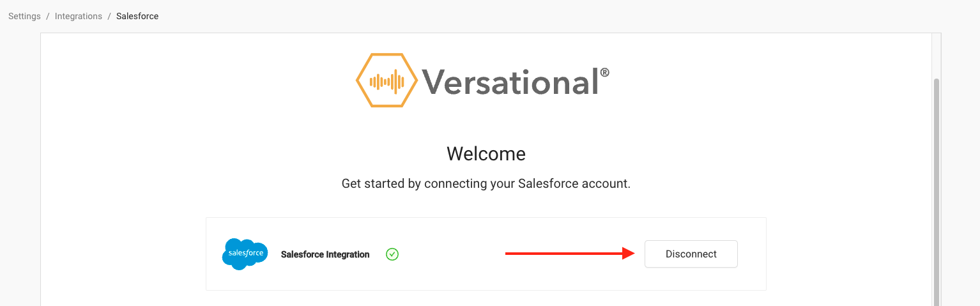Click the green connected checkmark icon
Screen dimensions: 980x306
pos(392,254)
